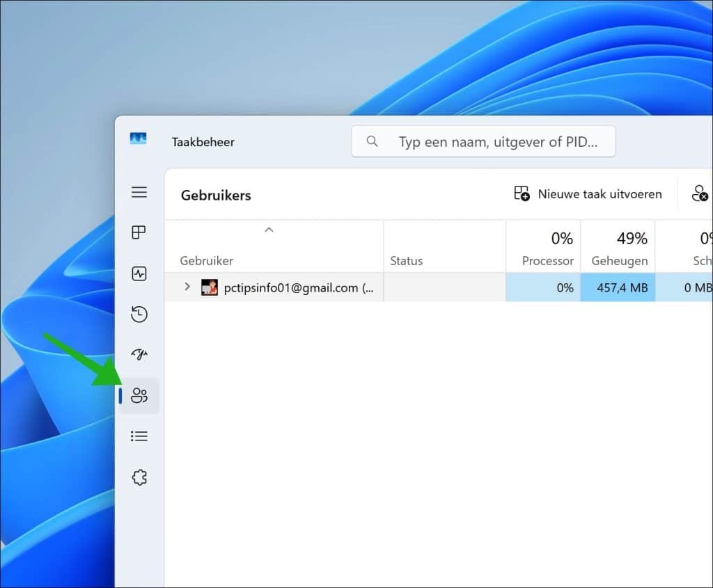Switch to the Performance page icon

coord(139,273)
